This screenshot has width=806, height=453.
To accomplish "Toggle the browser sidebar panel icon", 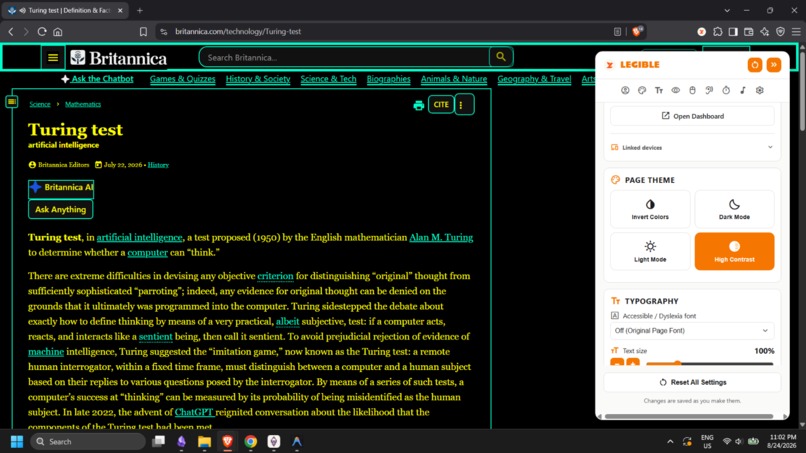I will coord(733,32).
